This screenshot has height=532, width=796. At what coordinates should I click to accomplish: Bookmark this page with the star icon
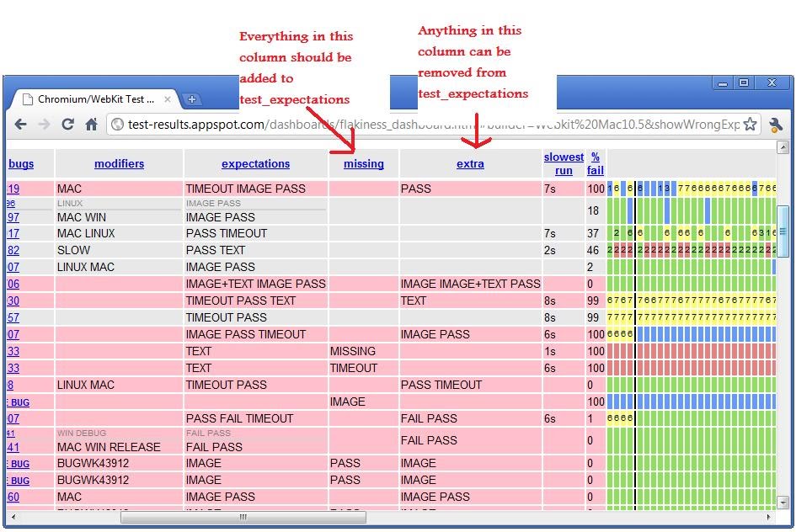click(750, 125)
